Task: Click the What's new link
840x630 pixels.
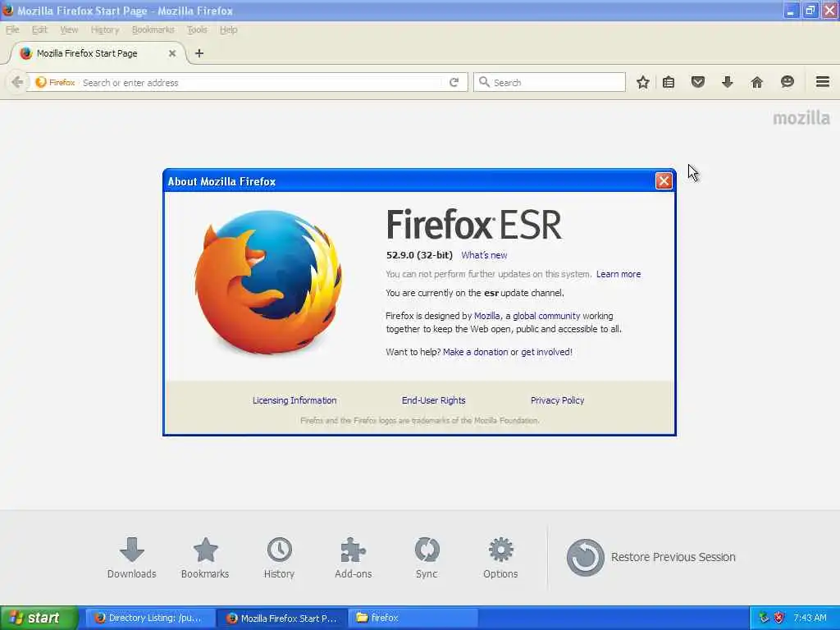Action: point(484,255)
